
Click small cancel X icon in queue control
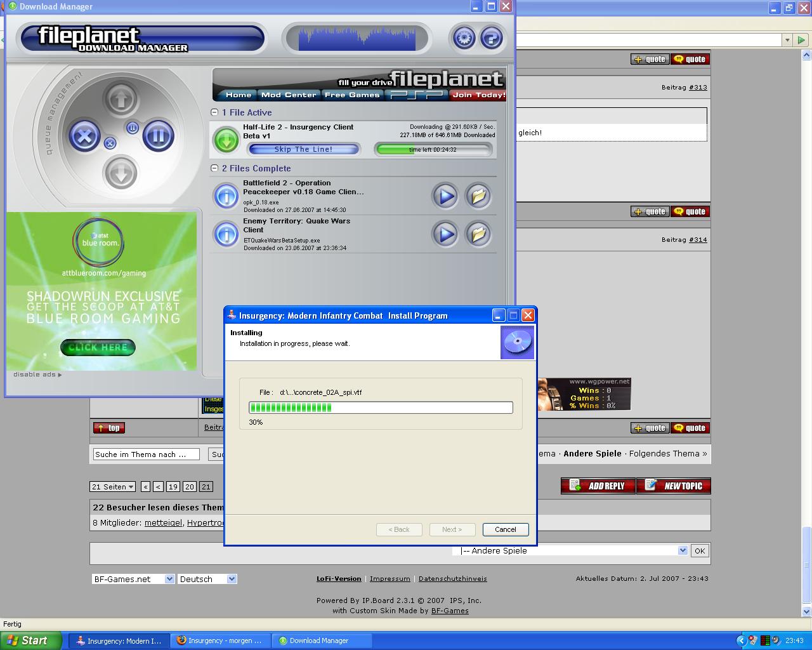click(110, 143)
